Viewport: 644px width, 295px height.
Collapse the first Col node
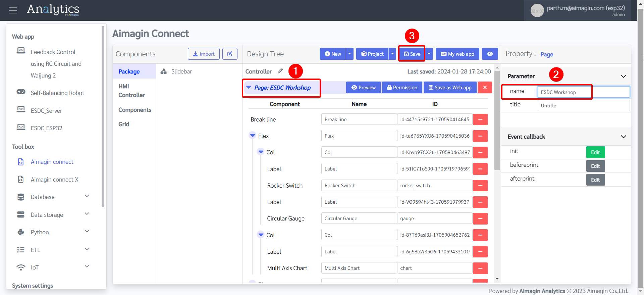261,152
